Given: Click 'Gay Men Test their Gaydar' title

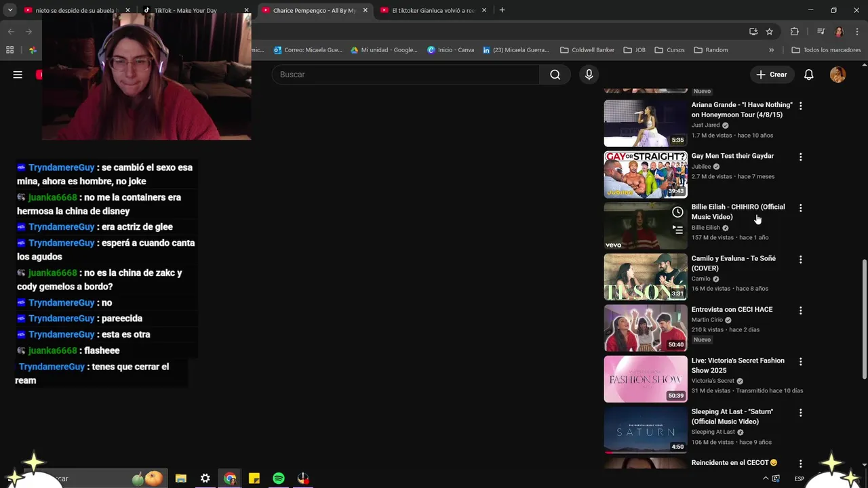Looking at the screenshot, I should click(x=732, y=156).
